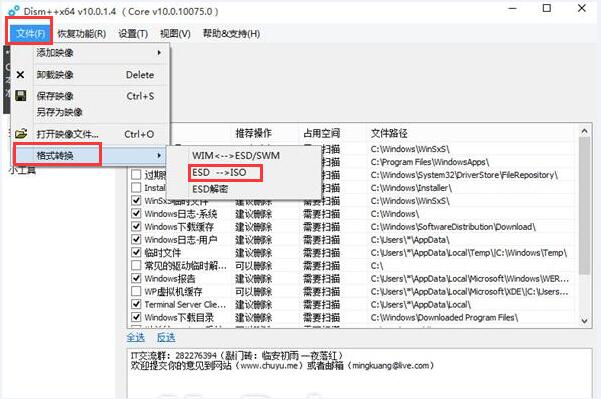Toggle the Windows下载缓存 checkbox
The height and width of the screenshot is (399, 601).
click(x=136, y=226)
